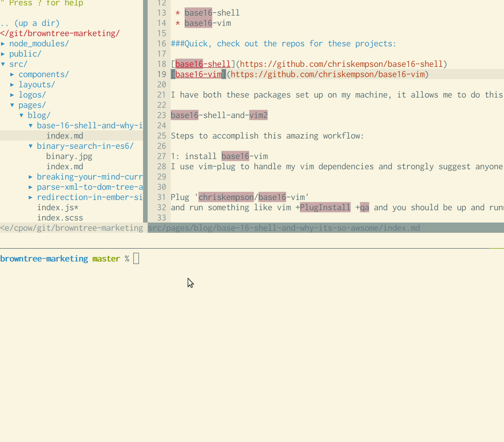
Task: Collapse the binary-search-in-es6/ folder arrow
Action: tap(31, 146)
